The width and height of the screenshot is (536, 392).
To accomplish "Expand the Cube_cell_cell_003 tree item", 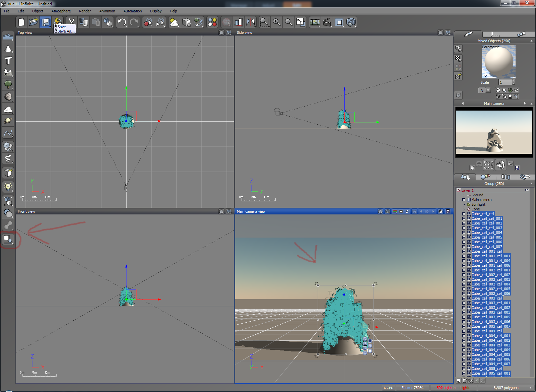I will [x=464, y=228].
